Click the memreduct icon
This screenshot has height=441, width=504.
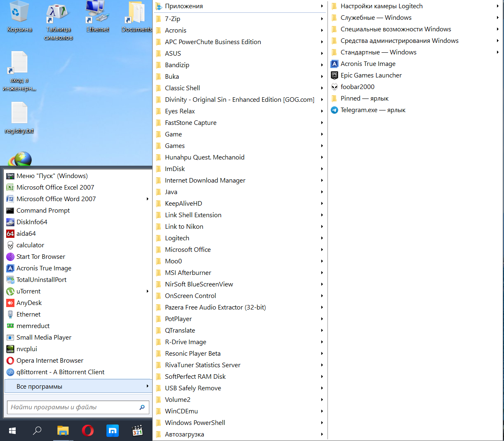pos(10,326)
